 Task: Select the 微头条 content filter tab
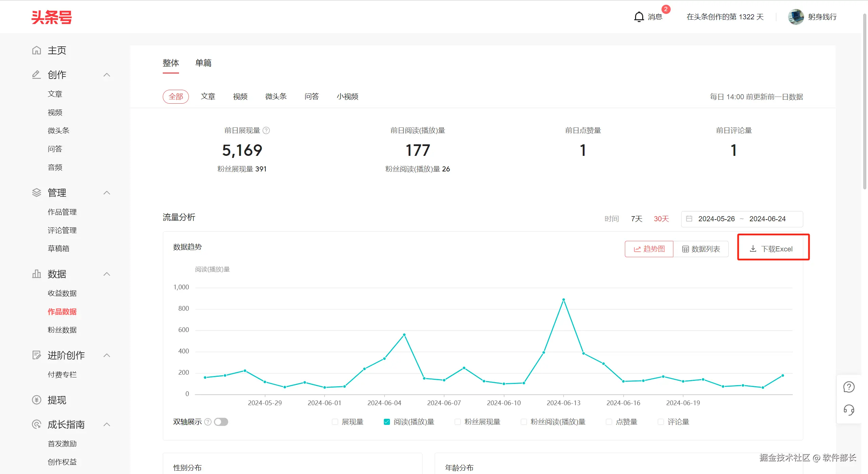[x=276, y=97]
